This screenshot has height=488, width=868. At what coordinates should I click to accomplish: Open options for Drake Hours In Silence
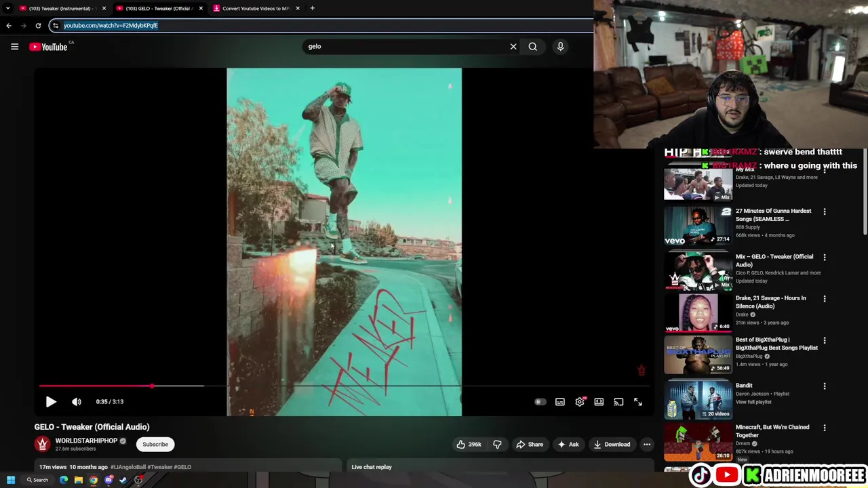click(x=825, y=299)
